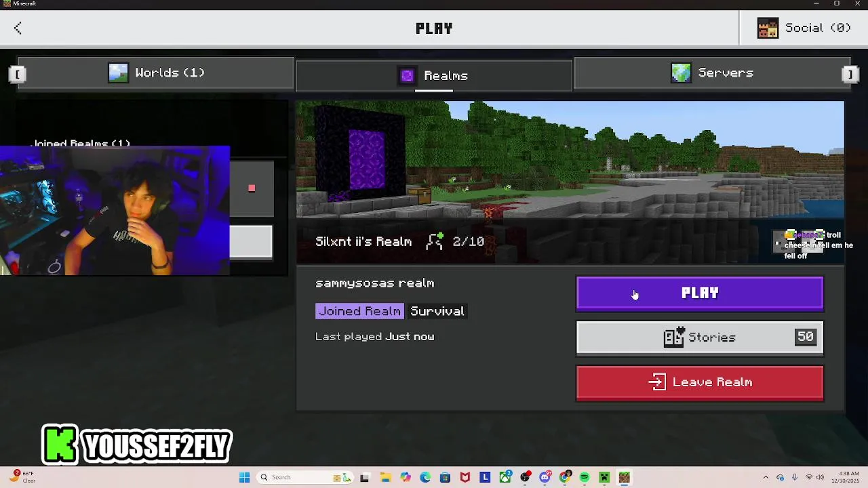Open the Social panel
This screenshot has width=868, height=488.
[x=804, y=28]
